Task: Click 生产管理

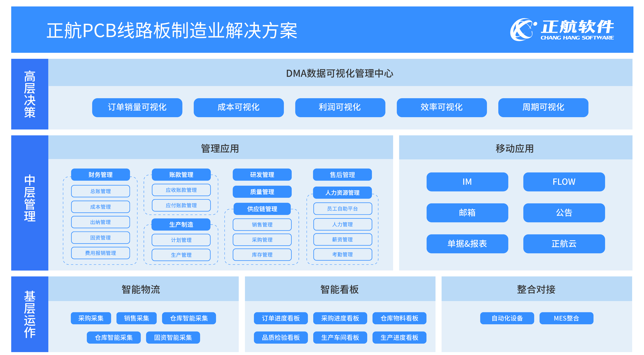Action: 181,255
